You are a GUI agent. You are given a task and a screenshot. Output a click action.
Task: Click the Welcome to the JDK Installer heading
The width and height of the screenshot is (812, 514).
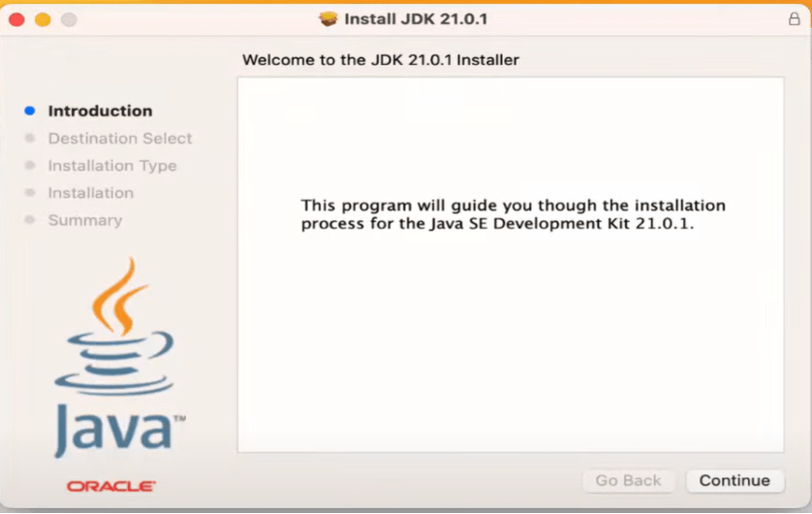[381, 60]
